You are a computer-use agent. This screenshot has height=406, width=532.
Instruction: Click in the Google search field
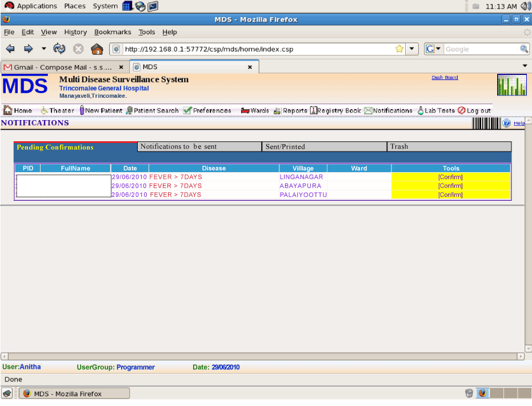(x=480, y=49)
